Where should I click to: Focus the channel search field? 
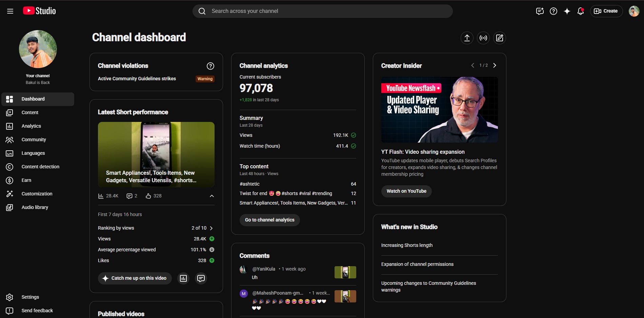(322, 11)
